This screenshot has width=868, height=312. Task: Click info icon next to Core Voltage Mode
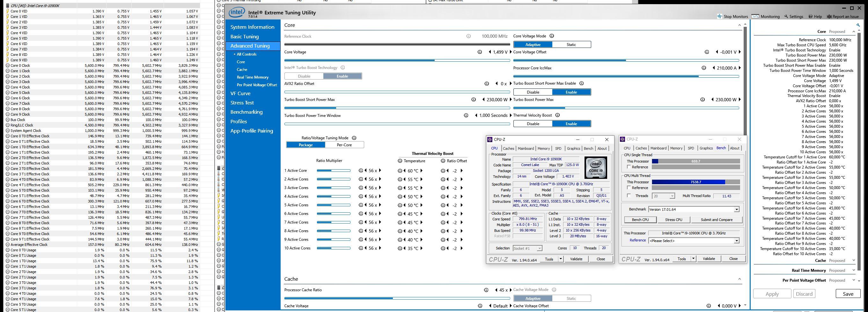(x=552, y=36)
